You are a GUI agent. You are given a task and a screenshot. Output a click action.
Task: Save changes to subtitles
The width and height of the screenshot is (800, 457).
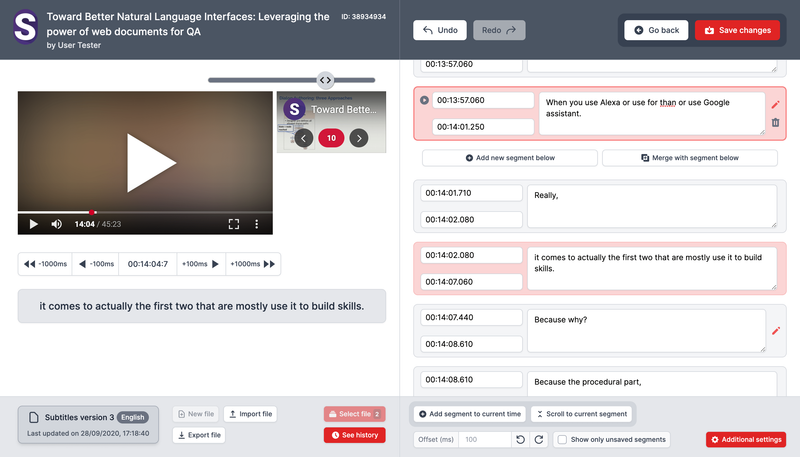click(737, 30)
